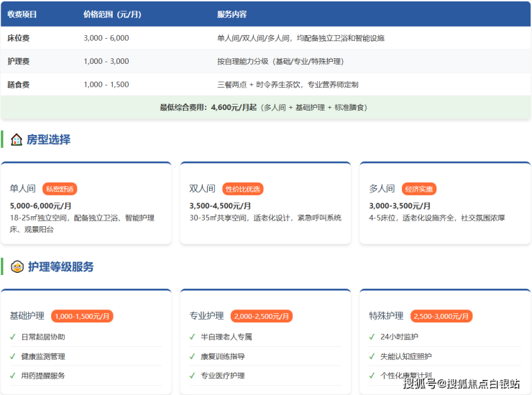
Task: Click the checkmark beside 半自理老人专属
Action: [193, 337]
